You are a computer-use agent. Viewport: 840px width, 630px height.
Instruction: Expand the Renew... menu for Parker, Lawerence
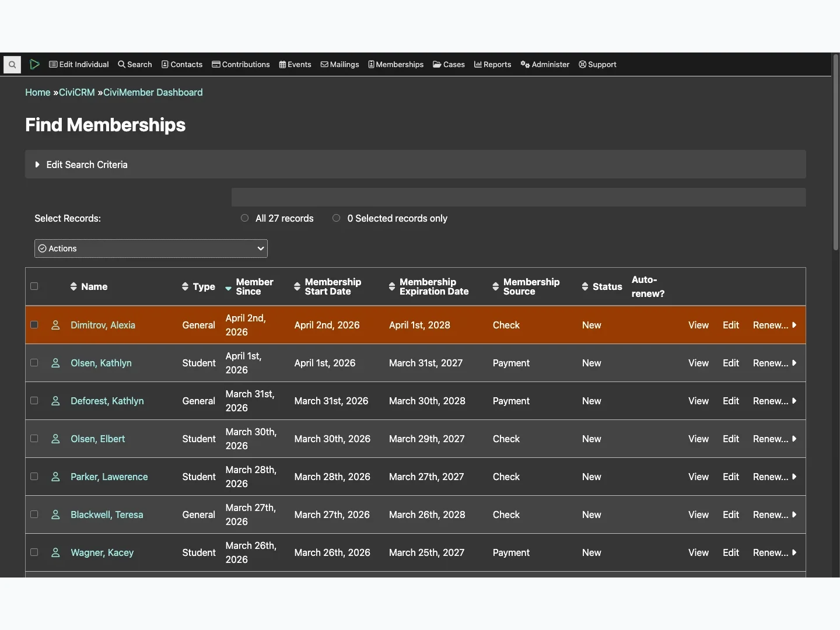point(775,477)
